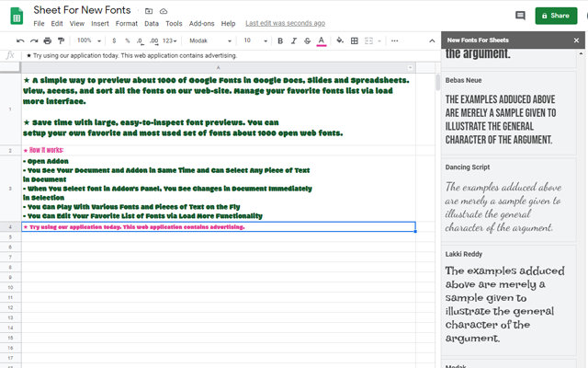Open the text color picker

pyautogui.click(x=321, y=40)
